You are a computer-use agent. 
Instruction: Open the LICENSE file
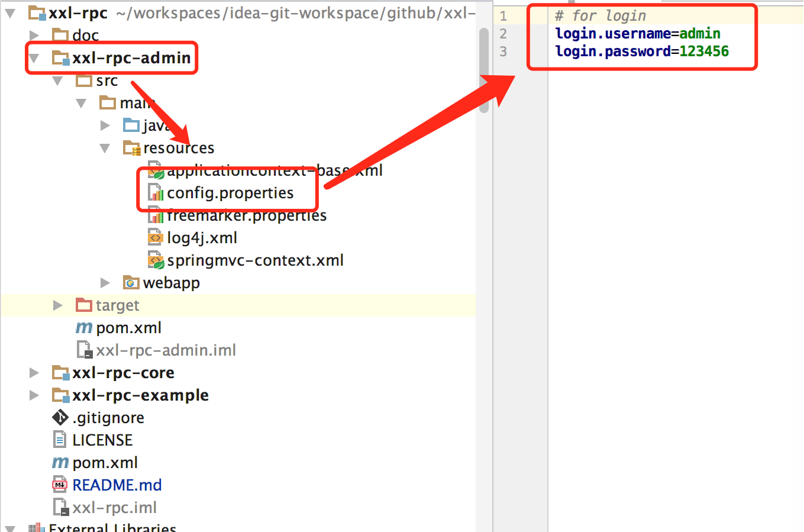pos(102,440)
